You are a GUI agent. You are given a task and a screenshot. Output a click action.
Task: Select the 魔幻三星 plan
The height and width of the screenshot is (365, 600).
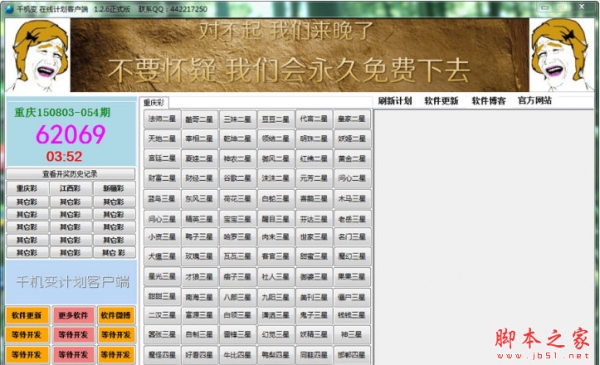352,257
